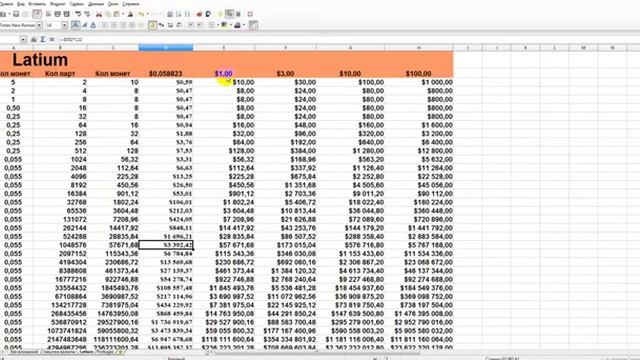Viewport: 640px width, 360px height.
Task: Open the Name Box dropdown arrow
Action: 23,40
